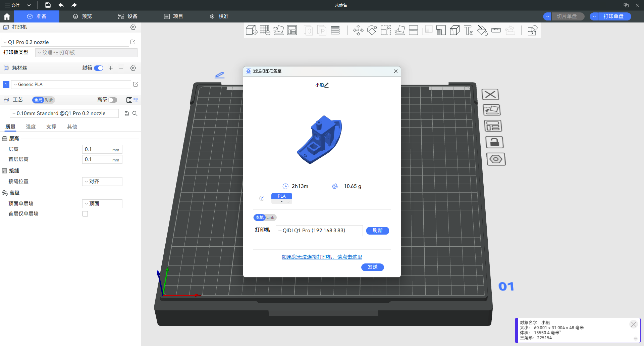Click the blue filament 1 color swatch
The height and width of the screenshot is (346, 644).
[x=6, y=85]
